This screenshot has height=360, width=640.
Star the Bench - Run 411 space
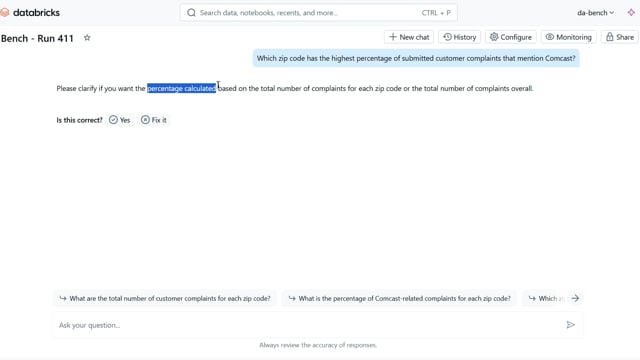87,38
